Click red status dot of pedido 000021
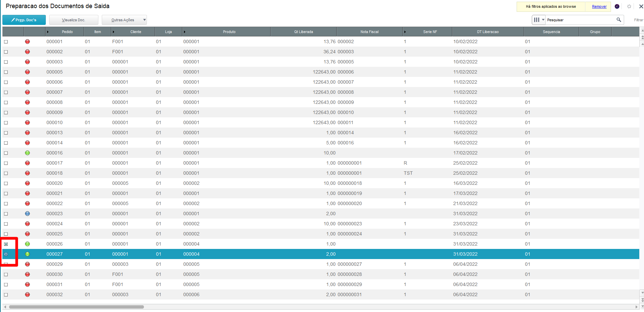644x312 pixels. click(x=27, y=193)
